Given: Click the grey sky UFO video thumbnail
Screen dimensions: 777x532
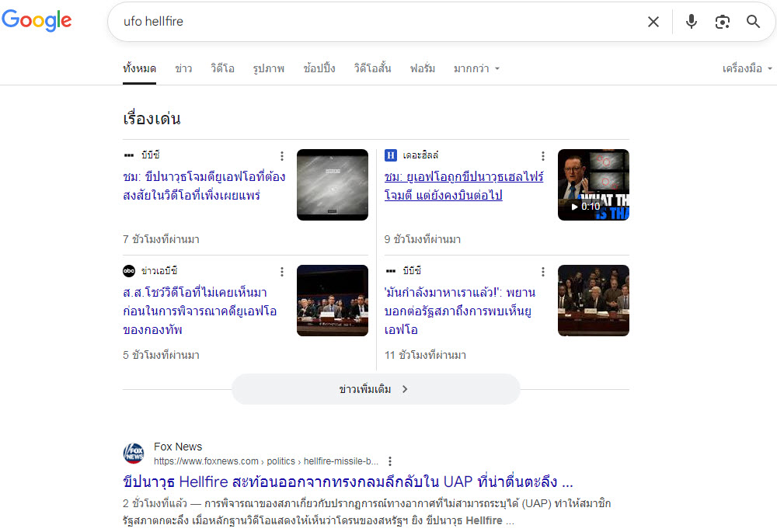Looking at the screenshot, I should [x=333, y=185].
